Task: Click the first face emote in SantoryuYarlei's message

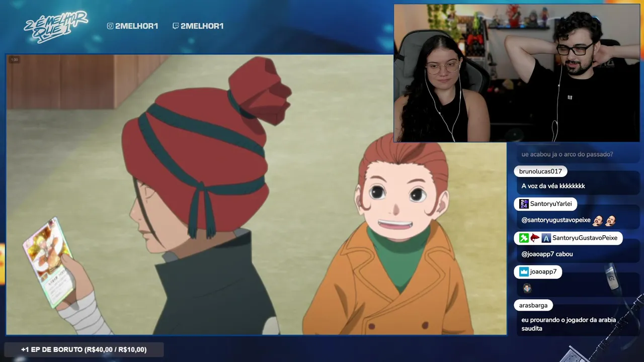Action: (x=598, y=220)
